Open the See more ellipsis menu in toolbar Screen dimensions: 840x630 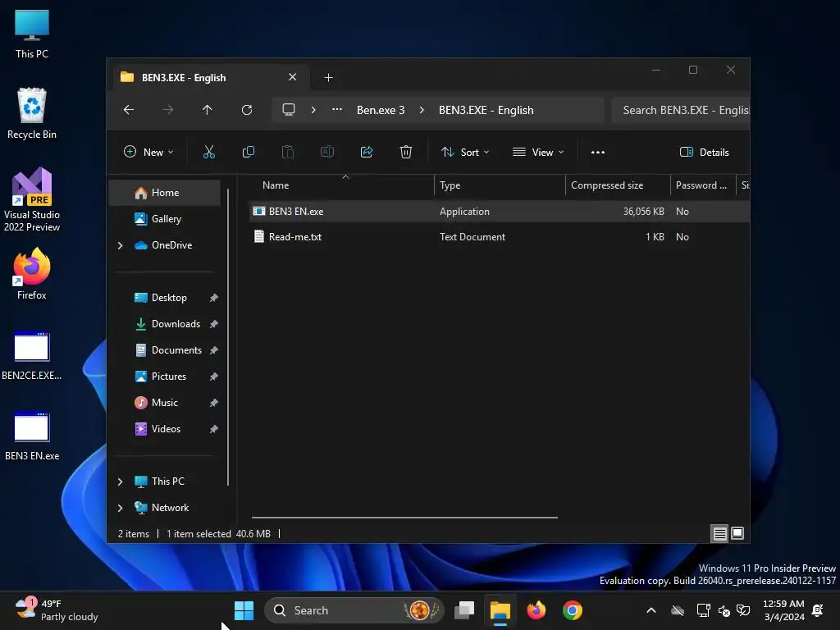coord(598,152)
